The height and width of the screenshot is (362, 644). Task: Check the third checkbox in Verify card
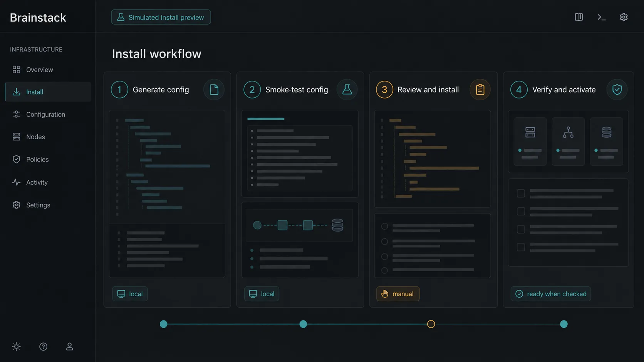(521, 229)
